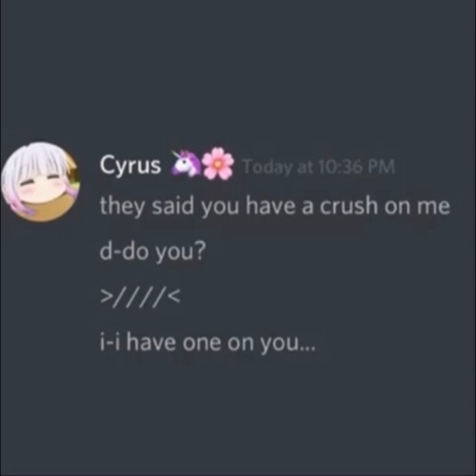Click the word "crush" in the first message
Image resolution: width=476 pixels, height=476 pixels.
coord(349,206)
